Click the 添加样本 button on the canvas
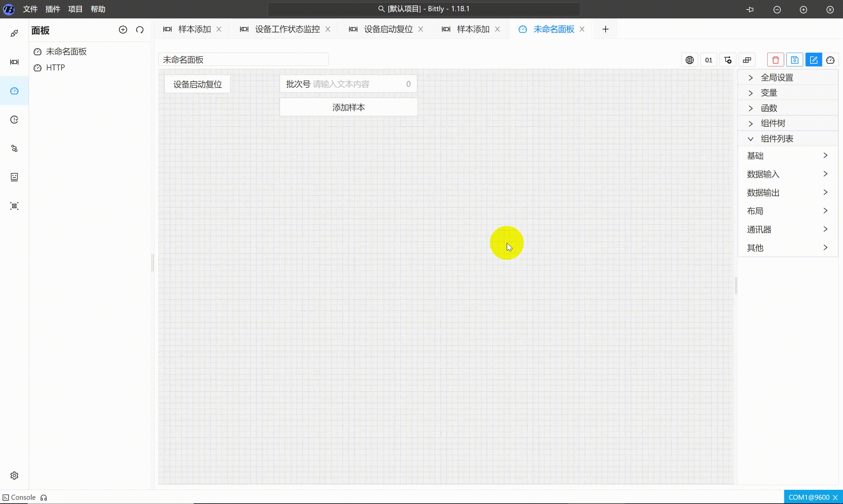 [348, 107]
